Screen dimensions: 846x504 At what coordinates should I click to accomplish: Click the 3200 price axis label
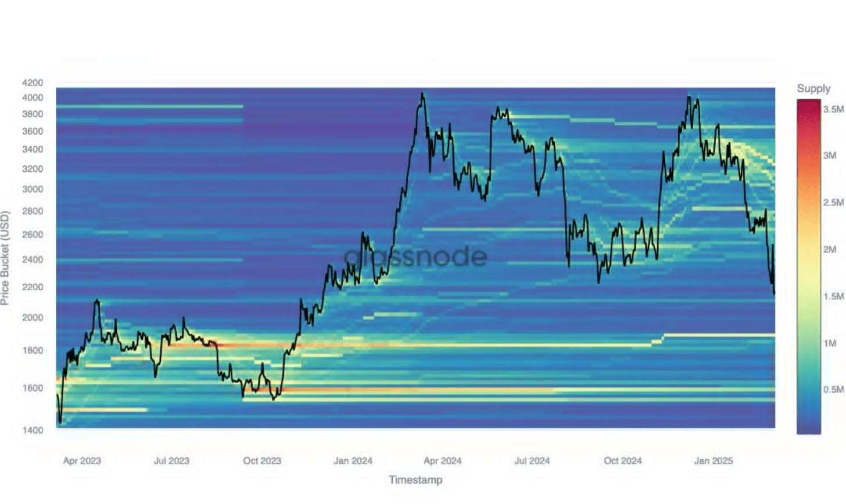33,169
